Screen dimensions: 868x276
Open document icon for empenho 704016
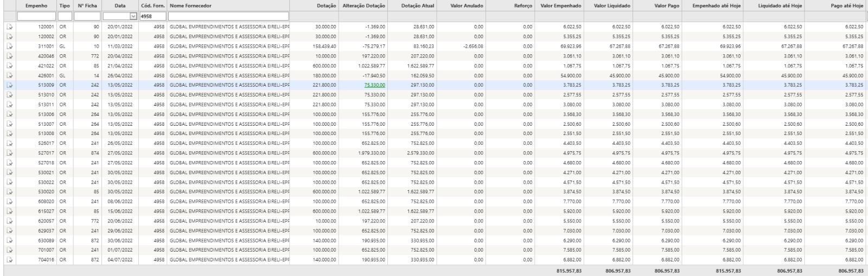pos(9,260)
